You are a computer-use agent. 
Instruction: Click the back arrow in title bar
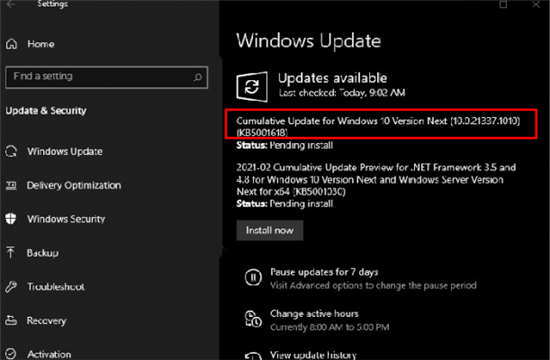(x=11, y=4)
